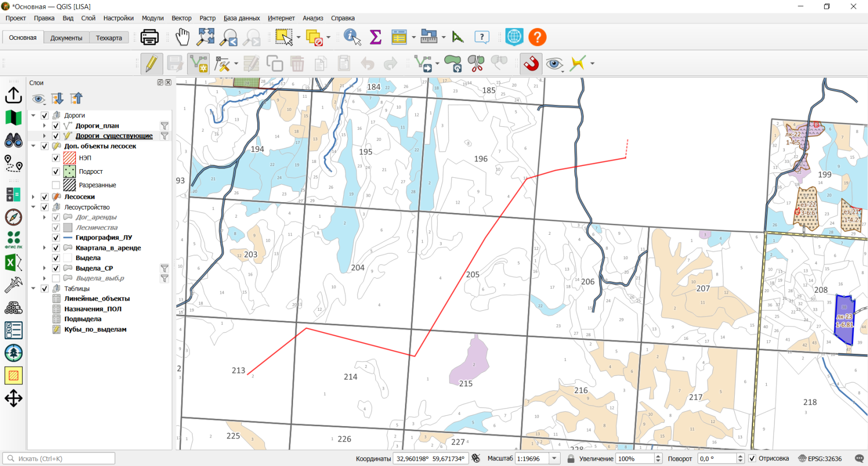Select the Pan Map hand tool
This screenshot has width=868, height=466.
coord(182,37)
